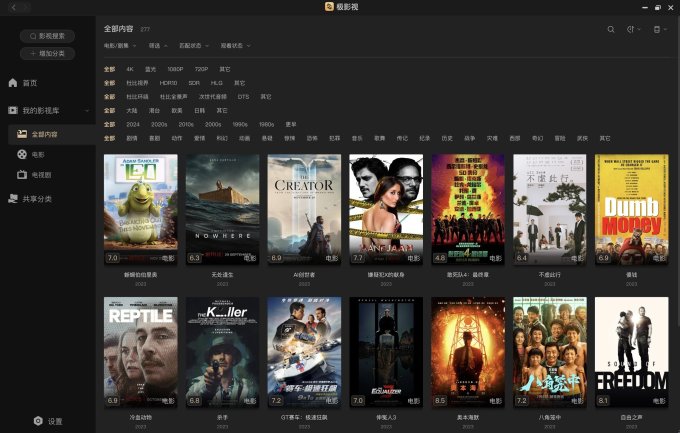Open the 匹配状态 dropdown
Viewport: 680px width, 433px height.
tap(194, 46)
